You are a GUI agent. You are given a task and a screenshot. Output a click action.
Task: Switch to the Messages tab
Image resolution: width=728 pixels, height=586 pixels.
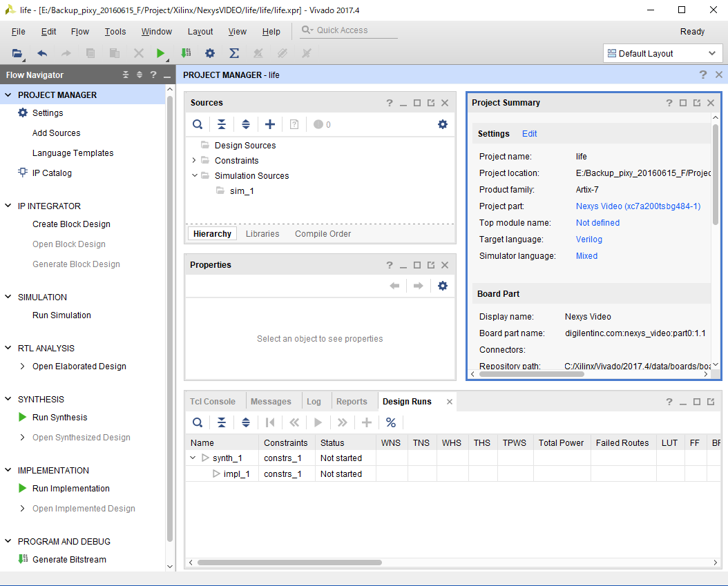(x=271, y=401)
